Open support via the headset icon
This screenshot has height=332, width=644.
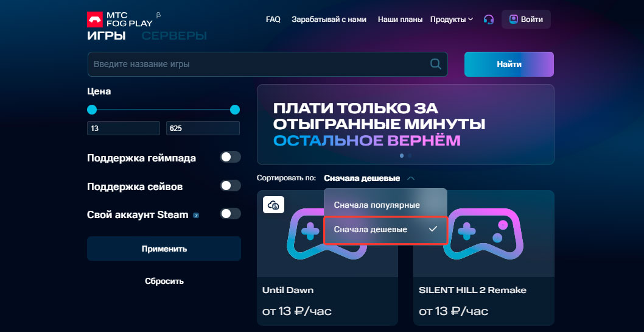point(488,19)
